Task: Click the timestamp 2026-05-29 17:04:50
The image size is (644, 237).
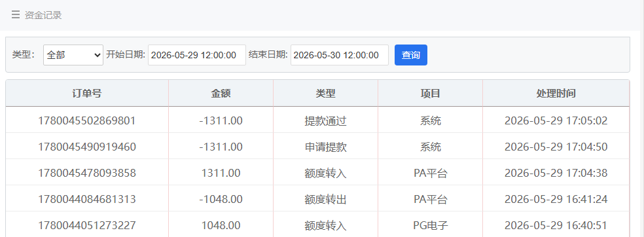Action: (556, 147)
